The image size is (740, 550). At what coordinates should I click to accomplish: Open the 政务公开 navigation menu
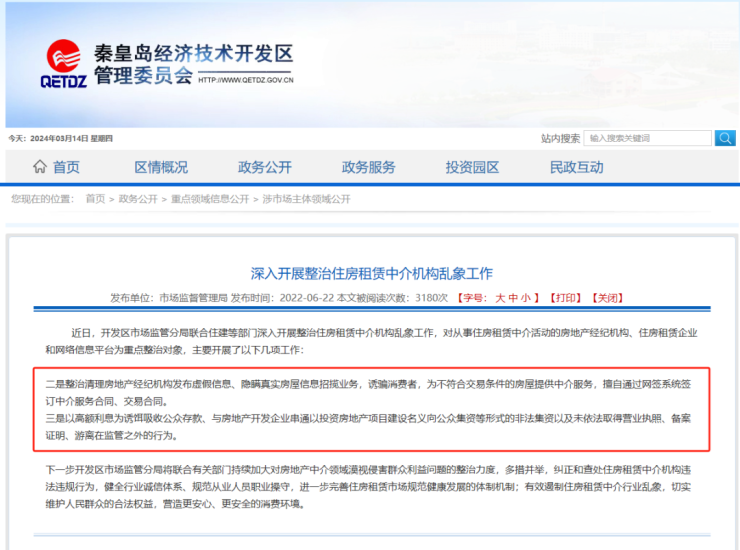[265, 167]
